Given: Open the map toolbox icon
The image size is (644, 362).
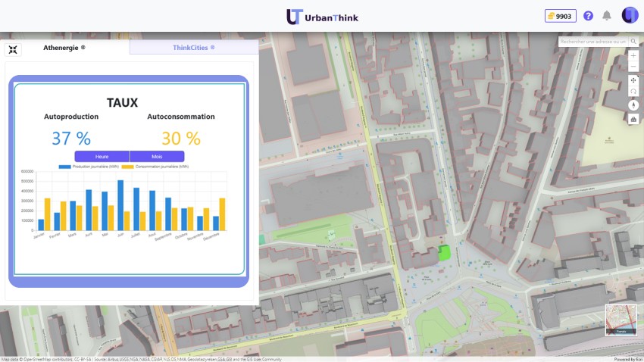Looking at the screenshot, I should [633, 120].
